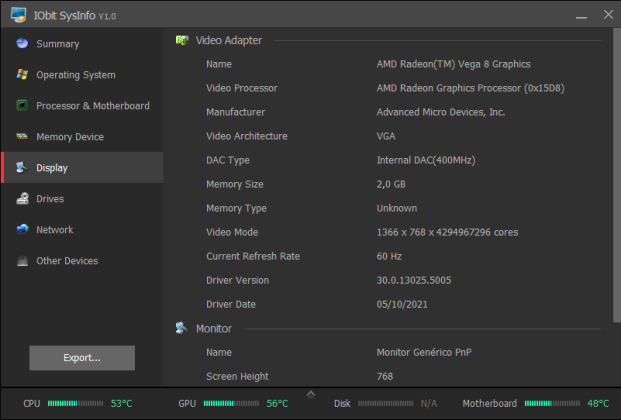Screen dimensions: 621x420
Task: Click the Motherboard temperature bar
Action: coord(552,403)
